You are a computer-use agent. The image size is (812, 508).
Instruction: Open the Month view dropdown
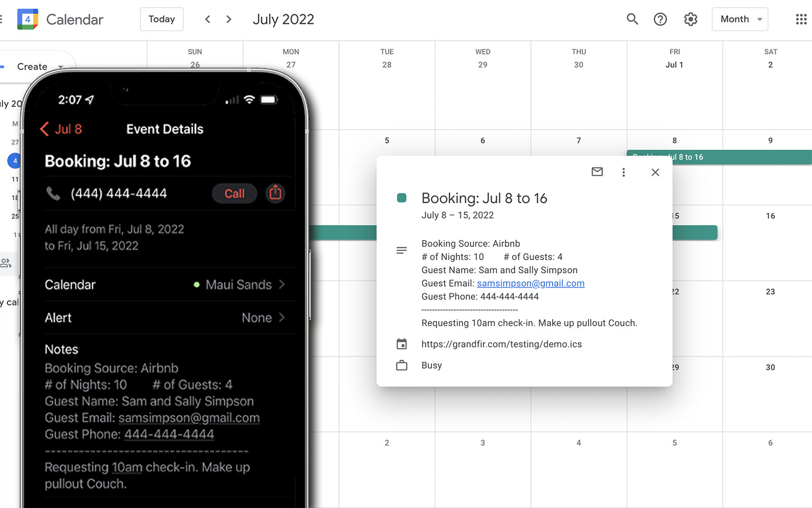[x=740, y=19]
